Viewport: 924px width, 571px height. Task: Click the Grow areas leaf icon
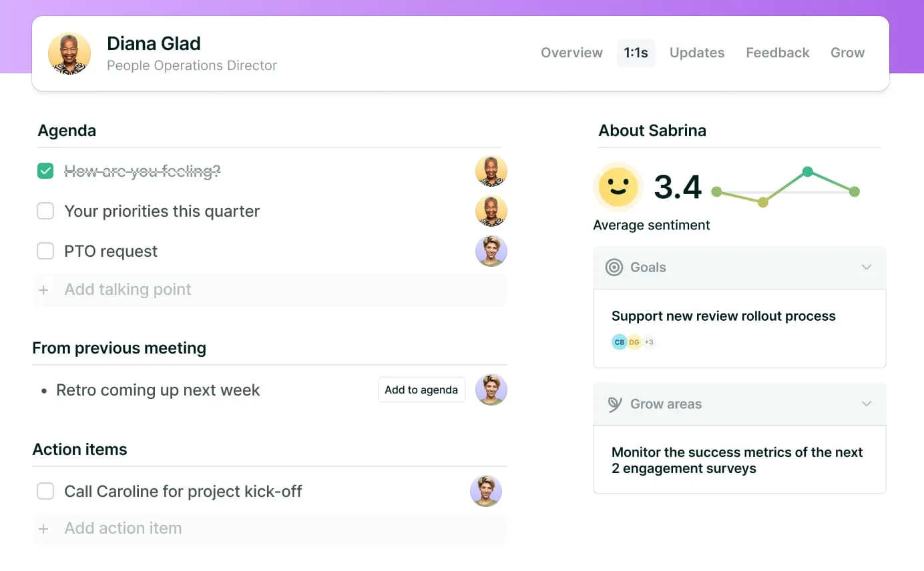point(614,404)
